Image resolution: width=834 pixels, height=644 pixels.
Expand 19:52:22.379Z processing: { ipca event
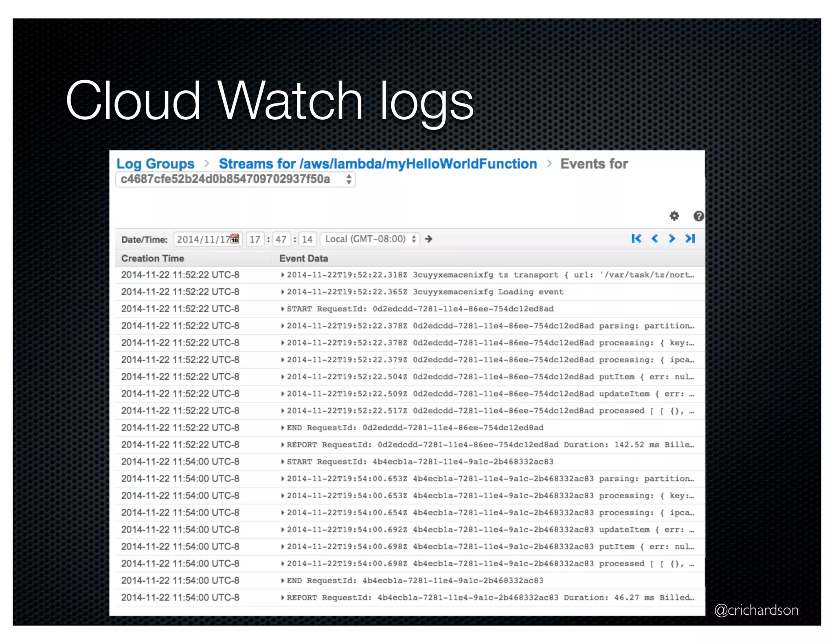pyautogui.click(x=283, y=360)
